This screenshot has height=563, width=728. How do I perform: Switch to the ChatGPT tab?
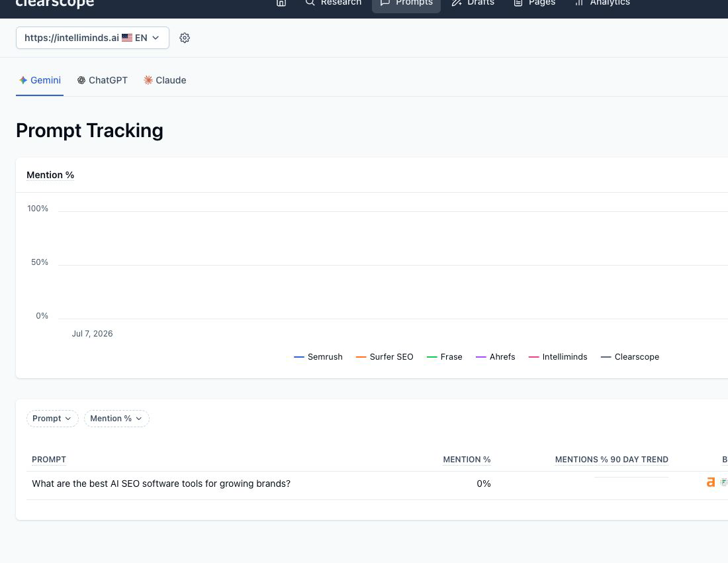pos(102,80)
